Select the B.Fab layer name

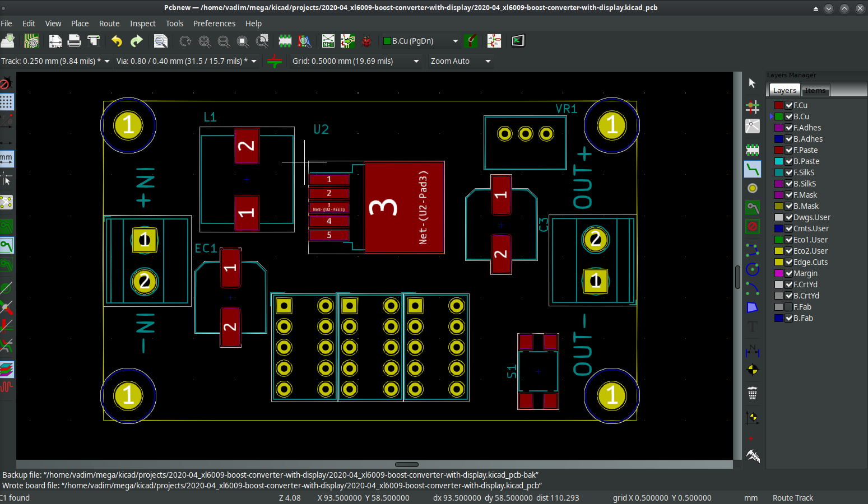[x=804, y=318]
